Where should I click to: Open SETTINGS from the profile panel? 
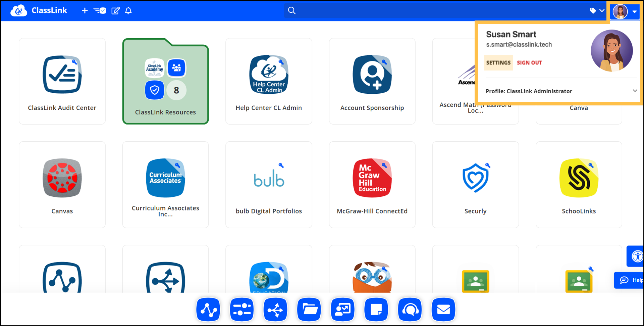point(498,62)
